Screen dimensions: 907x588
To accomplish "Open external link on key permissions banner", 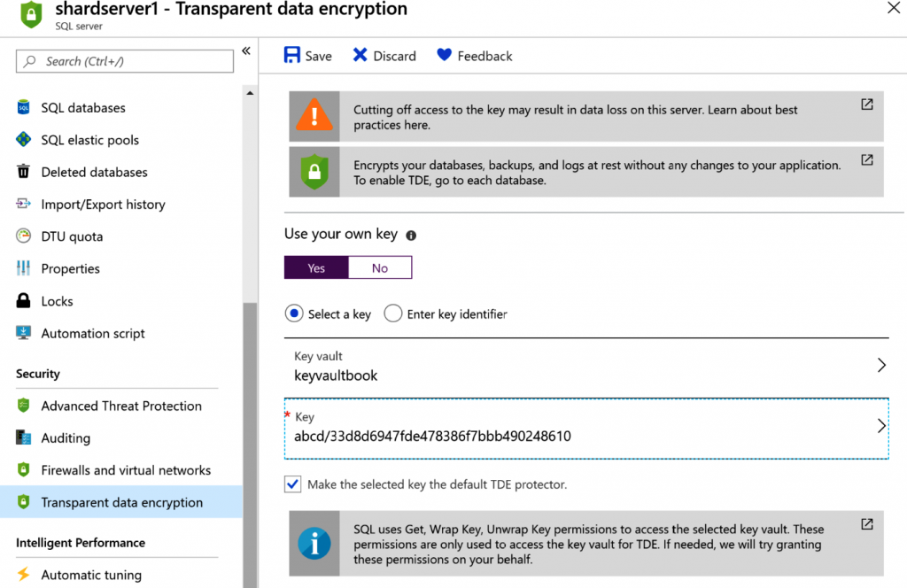I will (x=867, y=524).
